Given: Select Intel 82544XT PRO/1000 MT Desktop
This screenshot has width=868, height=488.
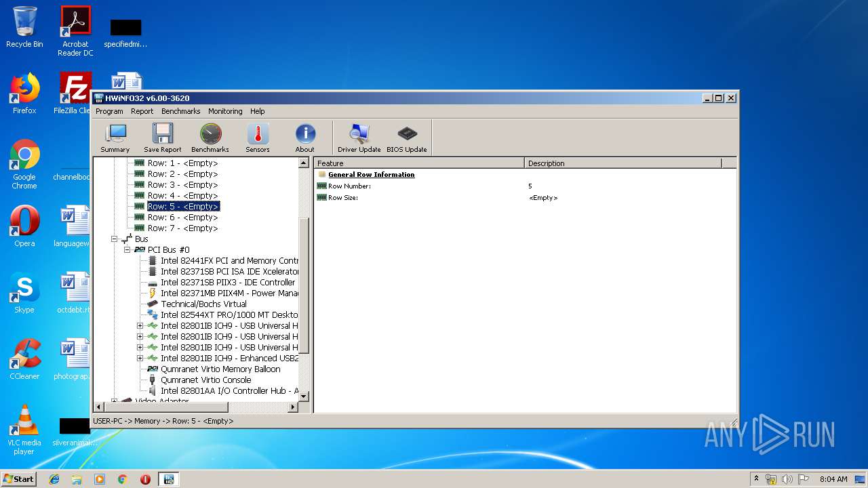Looking at the screenshot, I should click(x=229, y=315).
